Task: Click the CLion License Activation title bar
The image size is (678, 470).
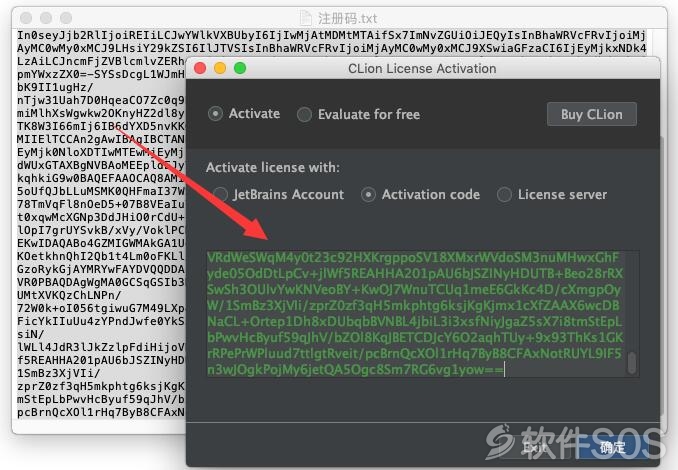Action: pos(423,68)
